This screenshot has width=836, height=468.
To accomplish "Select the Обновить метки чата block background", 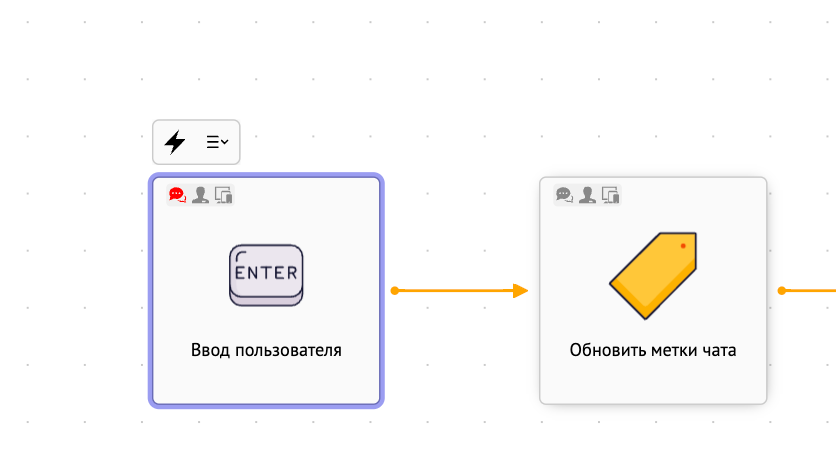I will (653, 291).
